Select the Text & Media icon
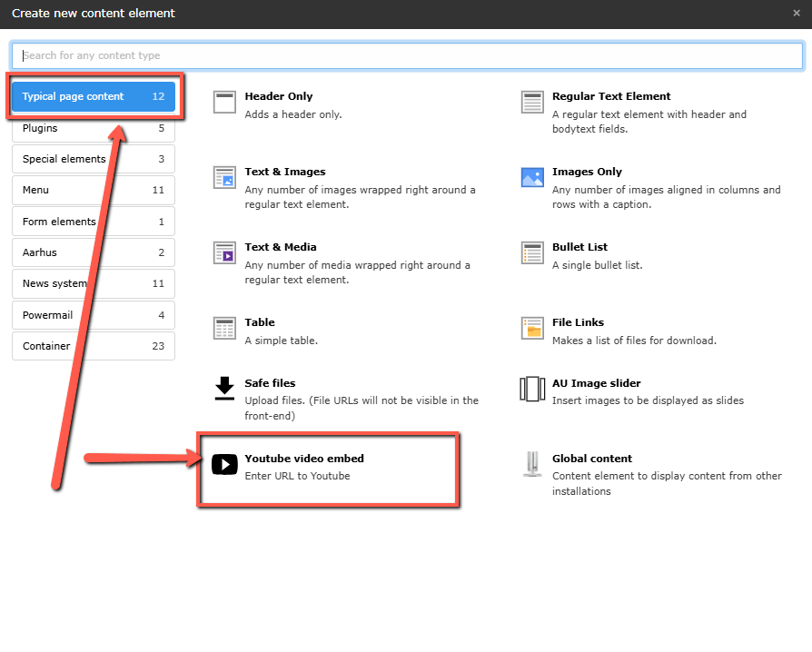This screenshot has height=652, width=812. tap(224, 252)
